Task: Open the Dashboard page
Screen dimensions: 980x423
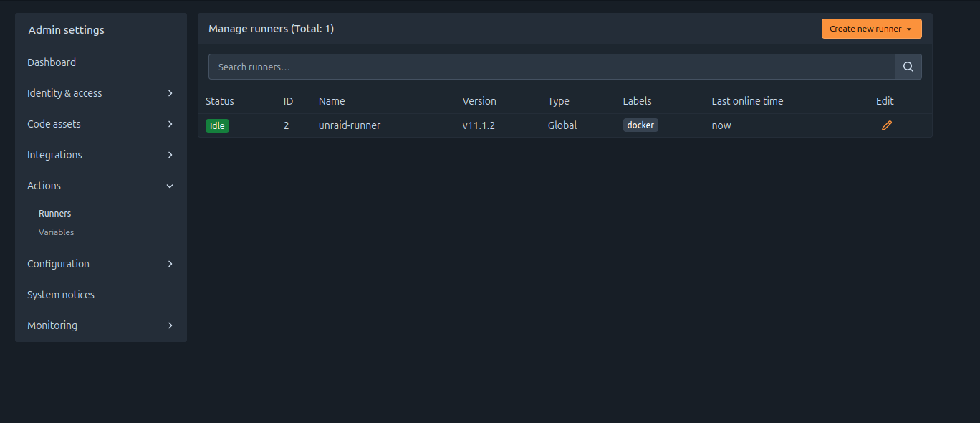Action: [x=52, y=62]
